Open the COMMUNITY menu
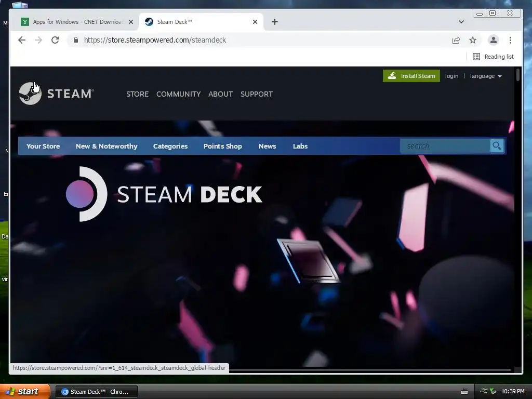The image size is (532, 399). click(179, 94)
